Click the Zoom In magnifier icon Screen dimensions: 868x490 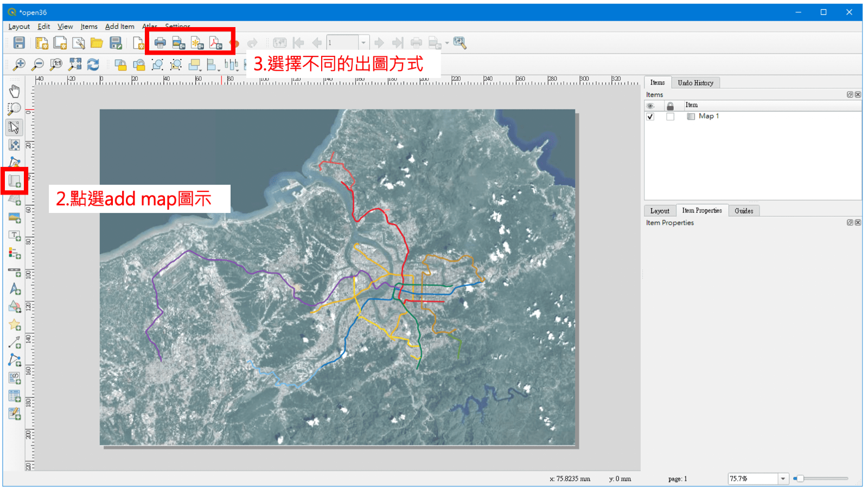click(x=19, y=65)
